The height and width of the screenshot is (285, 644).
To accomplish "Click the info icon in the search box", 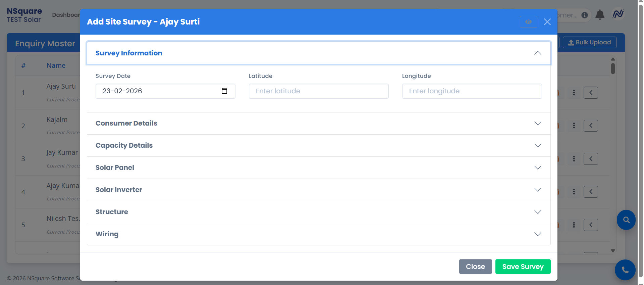I will pyautogui.click(x=585, y=15).
